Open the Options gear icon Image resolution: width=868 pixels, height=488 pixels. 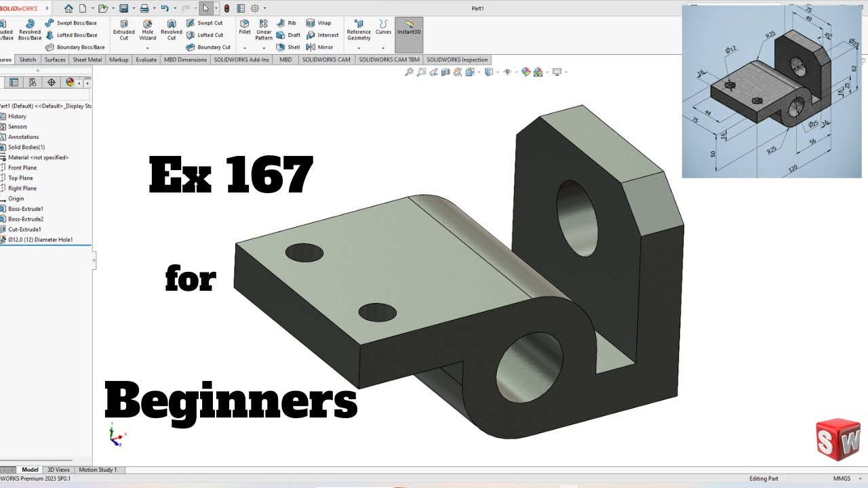[x=255, y=9]
